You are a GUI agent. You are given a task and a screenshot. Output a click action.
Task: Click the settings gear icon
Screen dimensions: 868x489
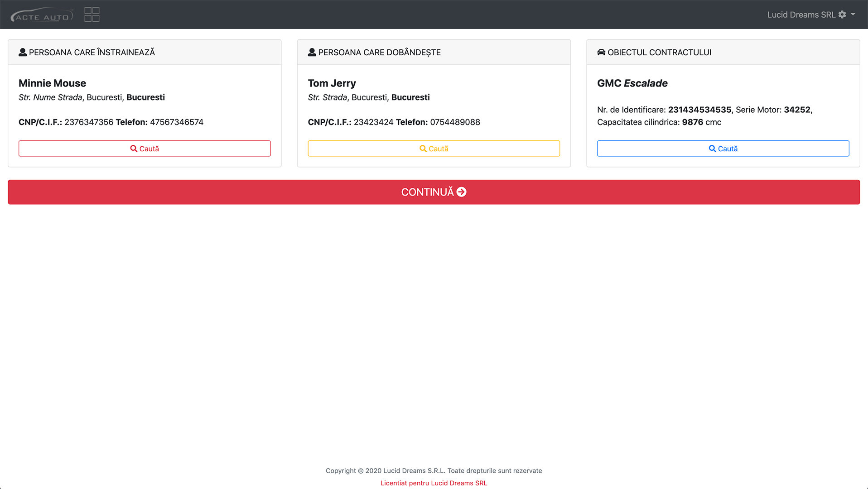[x=842, y=14]
